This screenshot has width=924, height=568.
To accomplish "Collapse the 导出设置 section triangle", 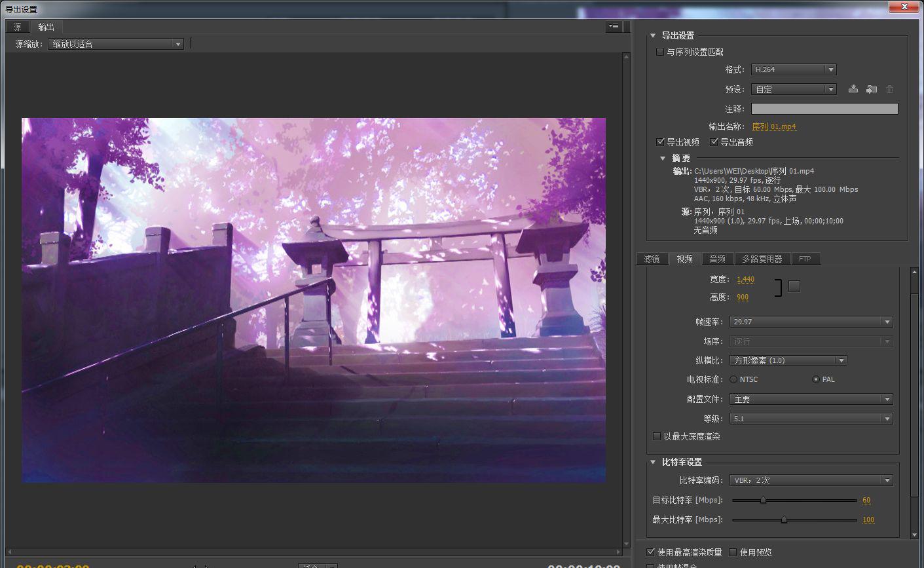I will [x=653, y=35].
